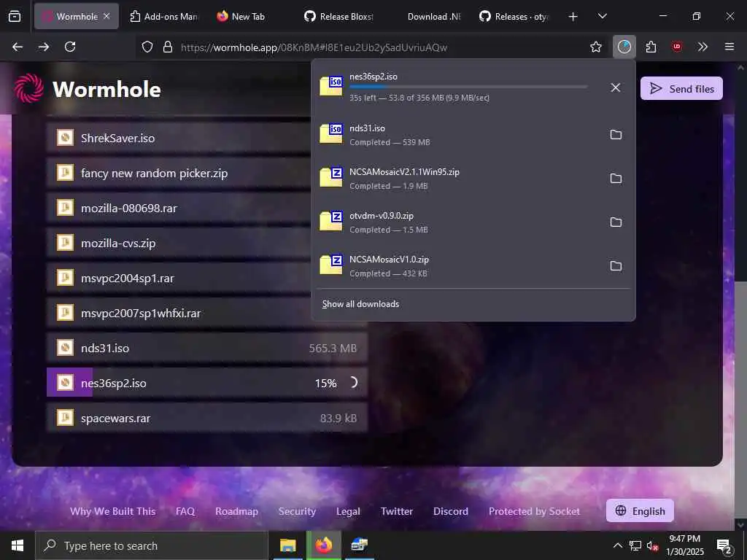List all tabs dropdown arrow
Viewport: 747px width, 560px height.
coord(602,16)
